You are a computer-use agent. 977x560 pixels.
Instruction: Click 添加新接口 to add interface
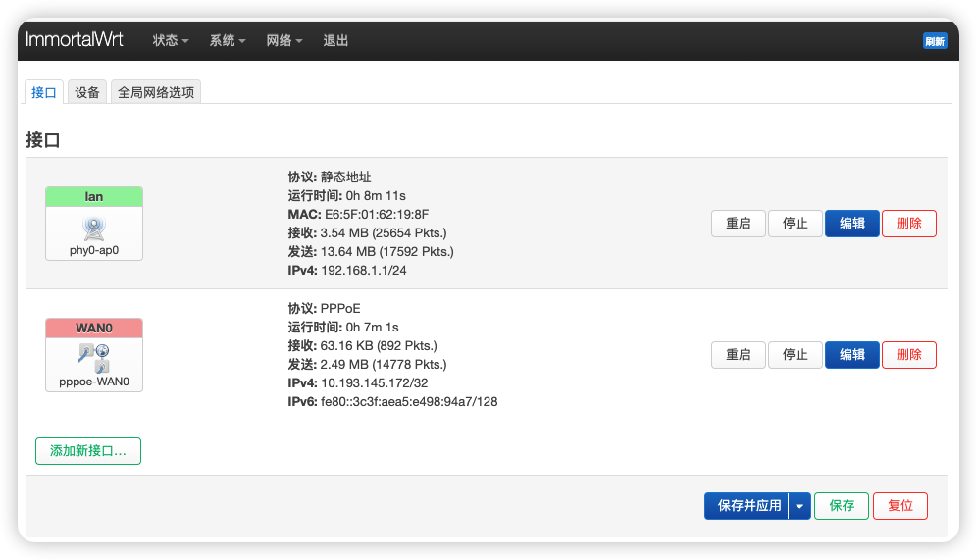[x=88, y=451]
